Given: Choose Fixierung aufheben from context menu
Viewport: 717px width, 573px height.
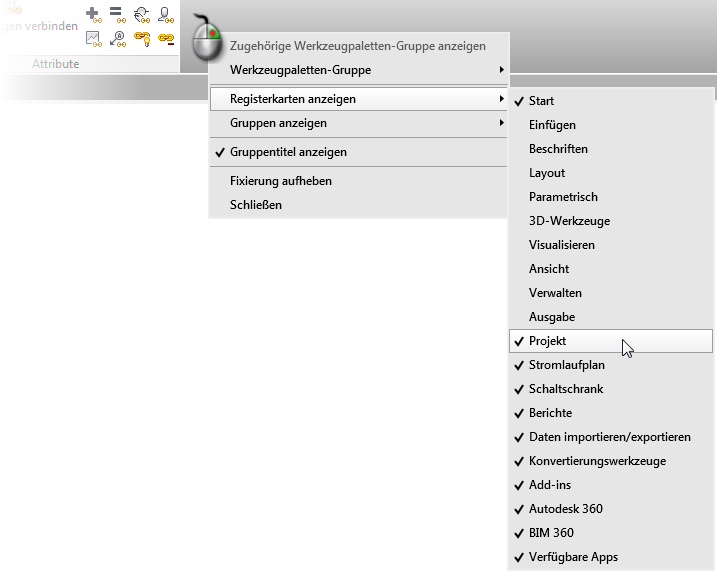Looking at the screenshot, I should pyautogui.click(x=358, y=181).
